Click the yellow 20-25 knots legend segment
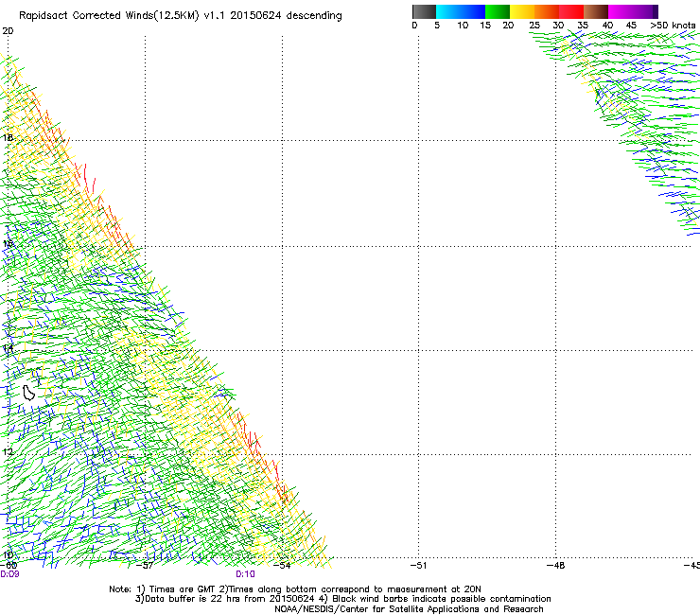Viewport: 700px width, 615px height. pyautogui.click(x=522, y=11)
